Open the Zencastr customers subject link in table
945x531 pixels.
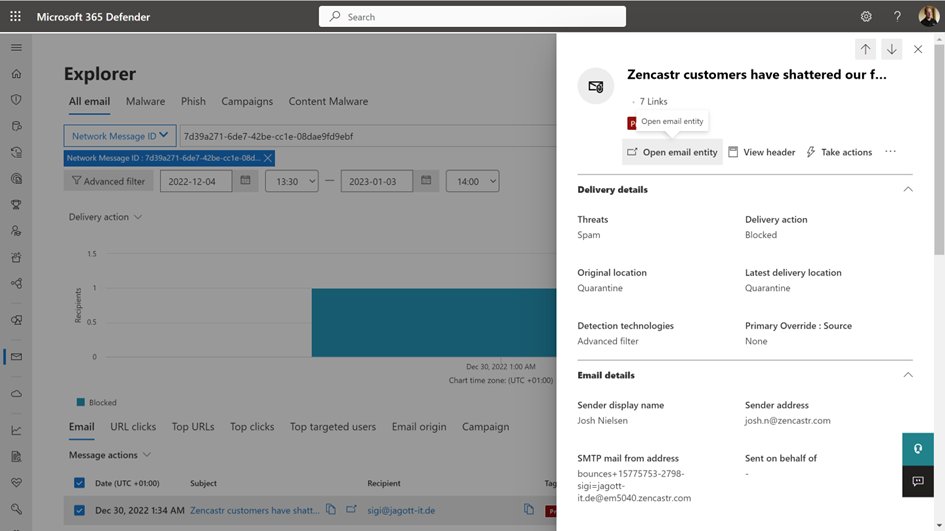coord(255,510)
